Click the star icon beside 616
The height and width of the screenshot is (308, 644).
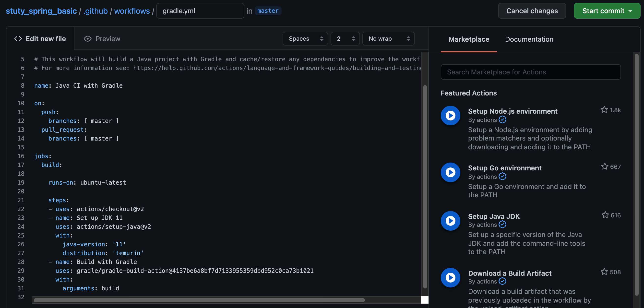pos(605,215)
